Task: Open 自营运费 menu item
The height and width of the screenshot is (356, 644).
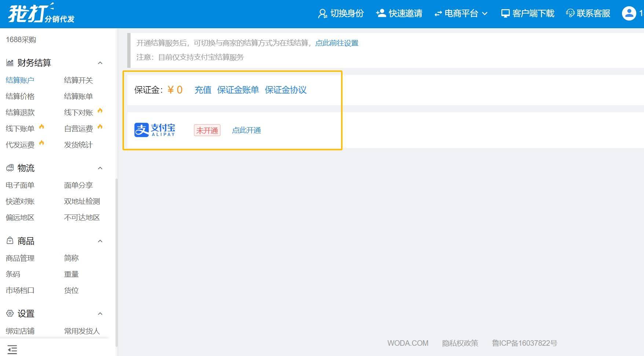Action: pos(78,129)
